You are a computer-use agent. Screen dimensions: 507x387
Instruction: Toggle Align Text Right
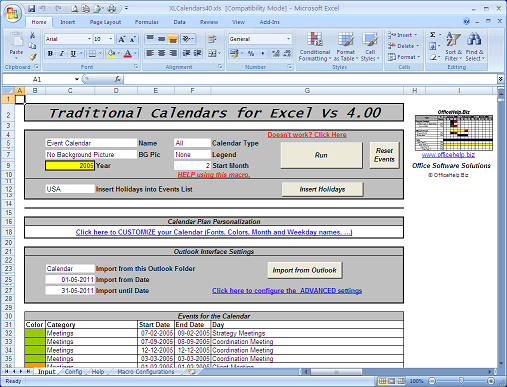click(173, 53)
